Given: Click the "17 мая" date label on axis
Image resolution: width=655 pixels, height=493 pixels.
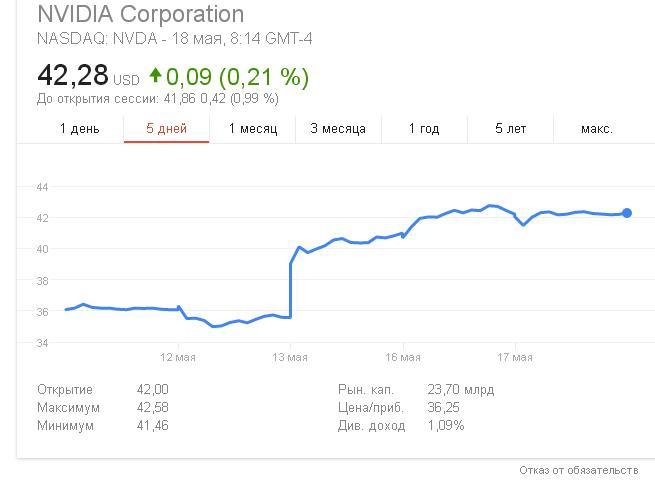Looking at the screenshot, I should tap(515, 357).
